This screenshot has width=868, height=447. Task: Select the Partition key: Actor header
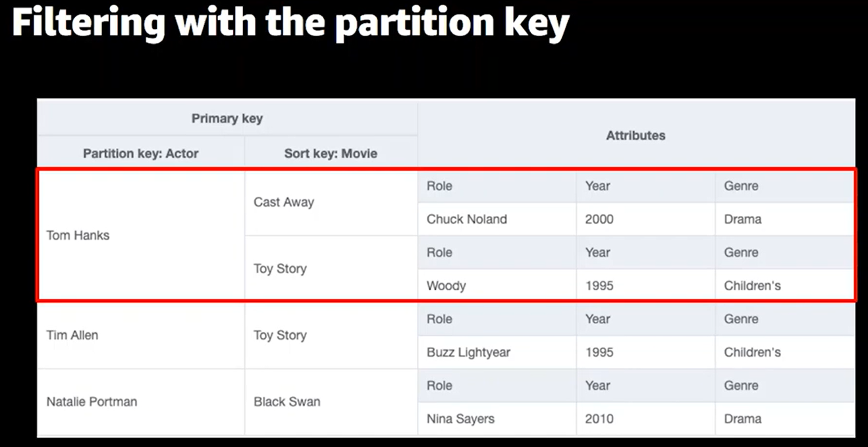(x=141, y=153)
